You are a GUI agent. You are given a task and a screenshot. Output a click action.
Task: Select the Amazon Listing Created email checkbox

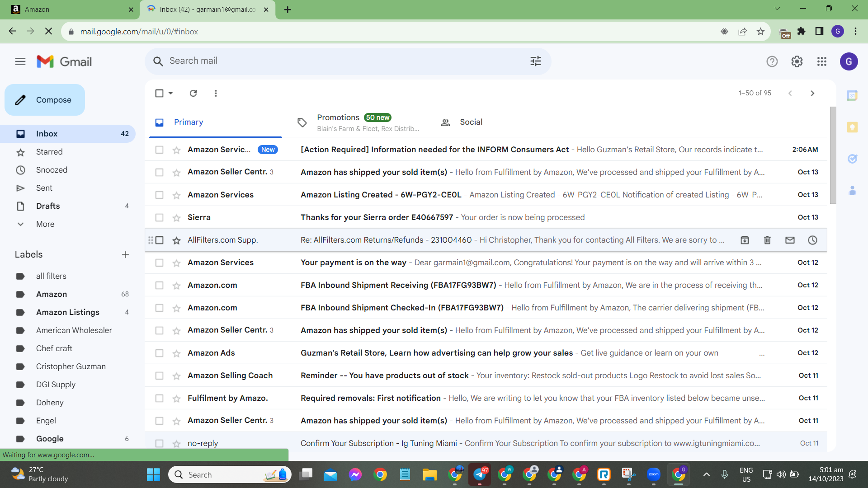(x=159, y=195)
